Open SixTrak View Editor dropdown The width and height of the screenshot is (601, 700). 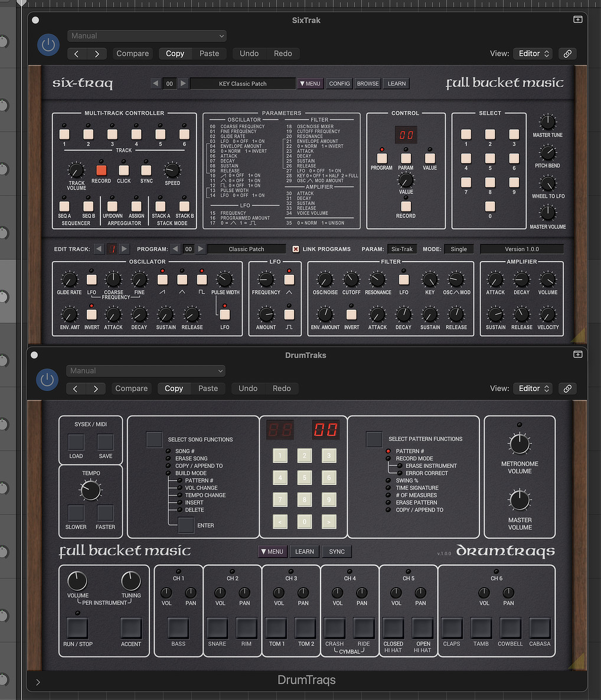533,54
